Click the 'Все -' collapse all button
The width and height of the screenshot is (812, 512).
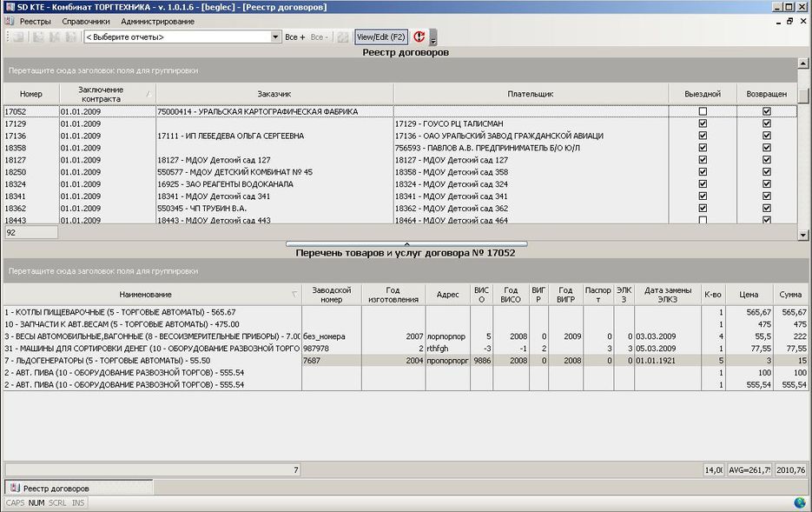(x=319, y=37)
